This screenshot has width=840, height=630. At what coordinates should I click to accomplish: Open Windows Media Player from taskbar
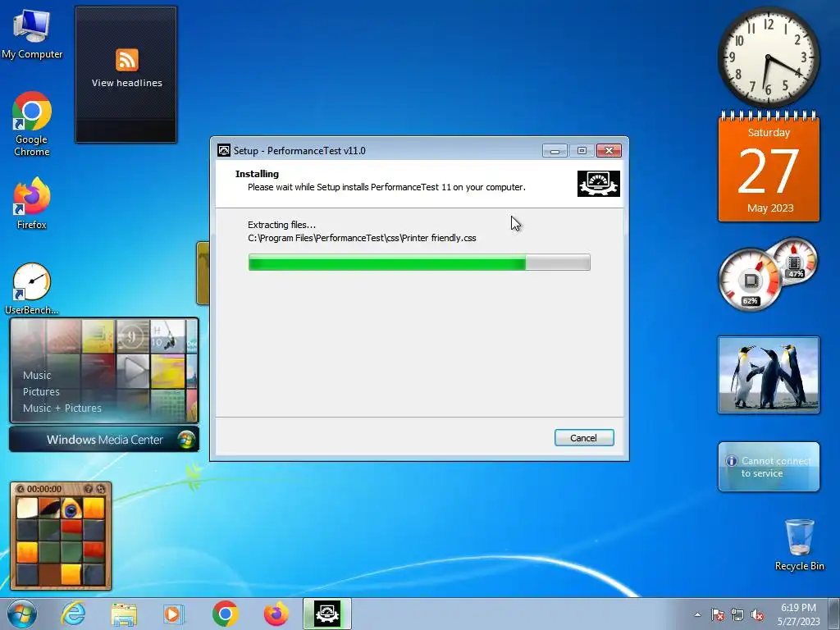point(174,614)
